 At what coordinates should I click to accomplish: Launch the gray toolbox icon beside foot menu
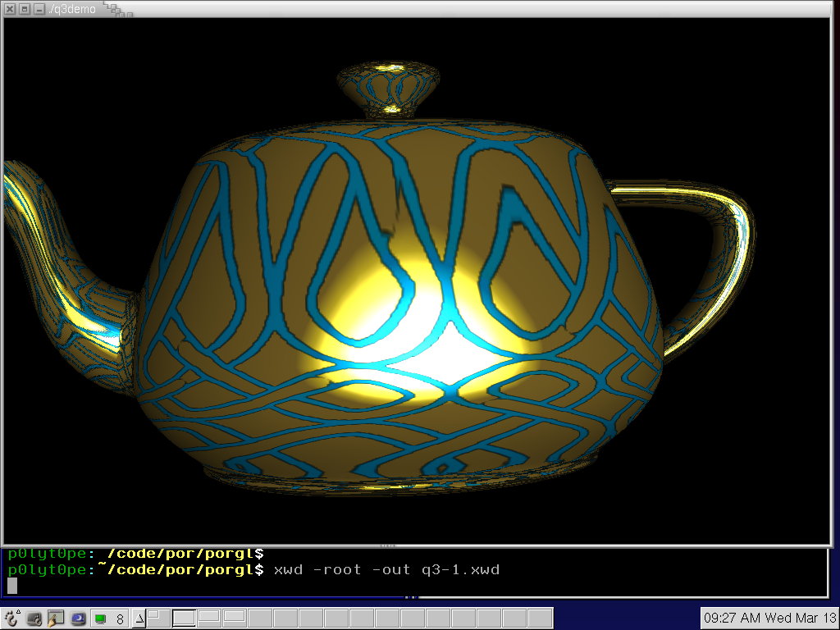click(x=34, y=619)
